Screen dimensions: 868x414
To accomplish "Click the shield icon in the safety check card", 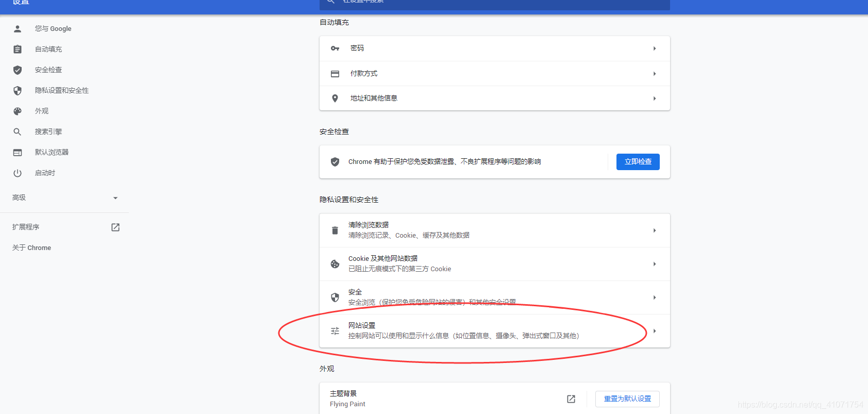I will click(x=335, y=162).
